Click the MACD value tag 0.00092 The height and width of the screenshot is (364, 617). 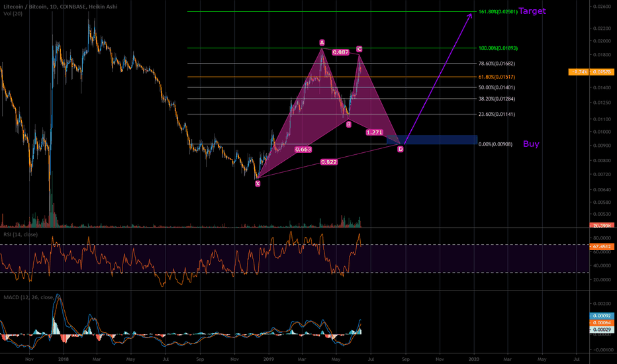pyautogui.click(x=602, y=316)
